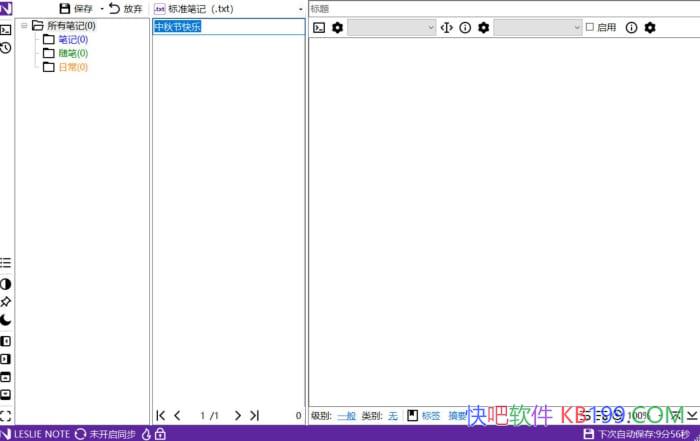This screenshot has height=441, width=700.
Task: Toggle night mode with the moon icon
Action: pos(6,320)
